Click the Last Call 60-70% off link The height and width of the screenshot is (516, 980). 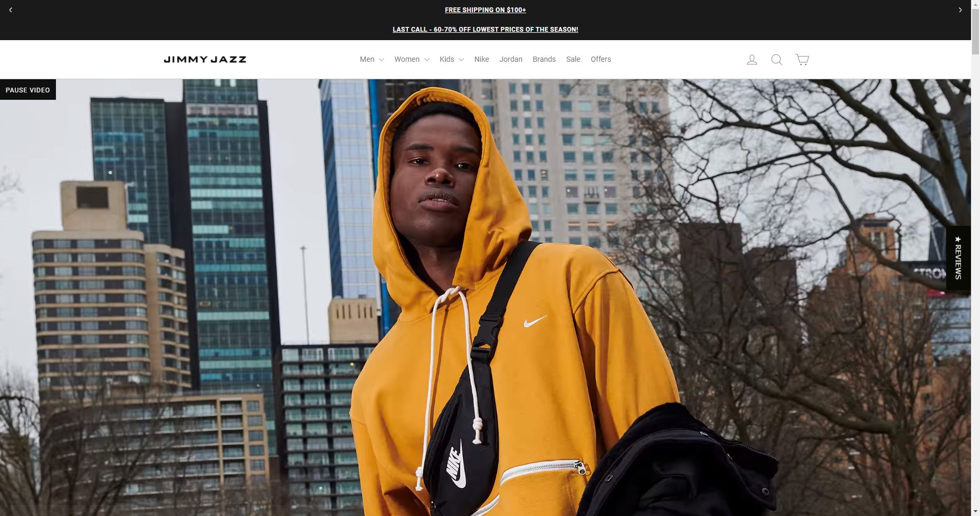(x=486, y=30)
